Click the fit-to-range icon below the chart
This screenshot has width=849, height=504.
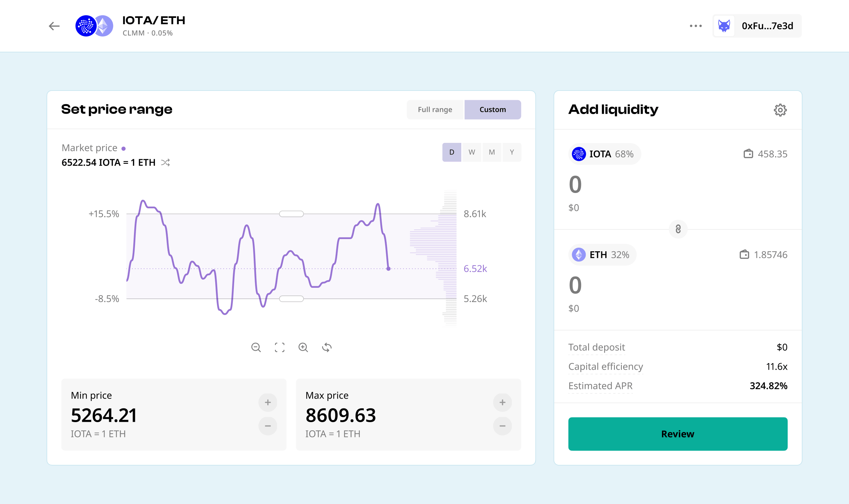280,347
